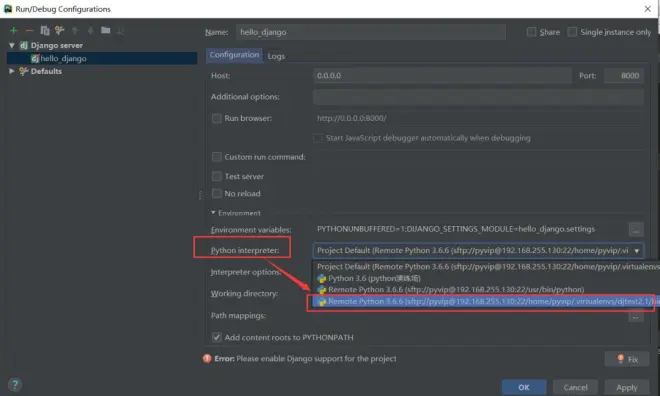
Task: Uncheck Add content roots to PYTHONPATH
Action: click(x=217, y=337)
